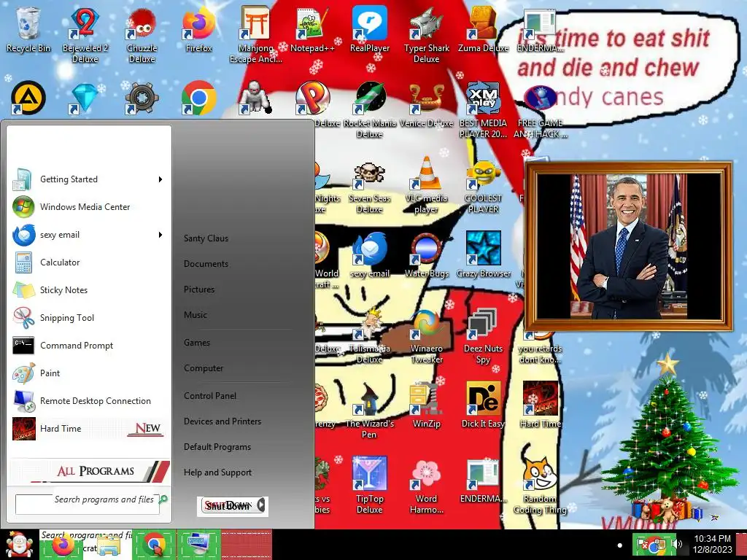Viewport: 747px width, 560px height.
Task: Click the volume tray icon
Action: tap(676, 544)
